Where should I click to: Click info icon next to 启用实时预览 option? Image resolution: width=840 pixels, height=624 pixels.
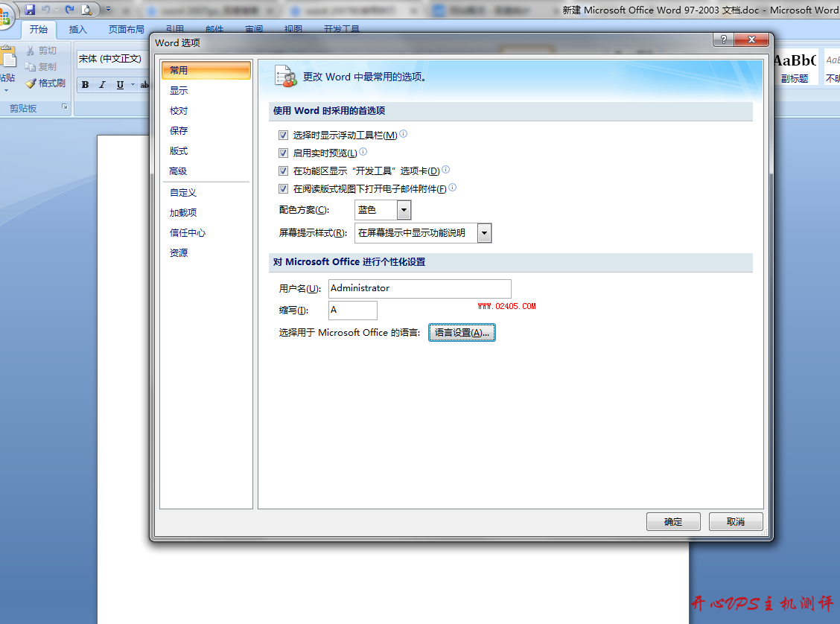363,152
